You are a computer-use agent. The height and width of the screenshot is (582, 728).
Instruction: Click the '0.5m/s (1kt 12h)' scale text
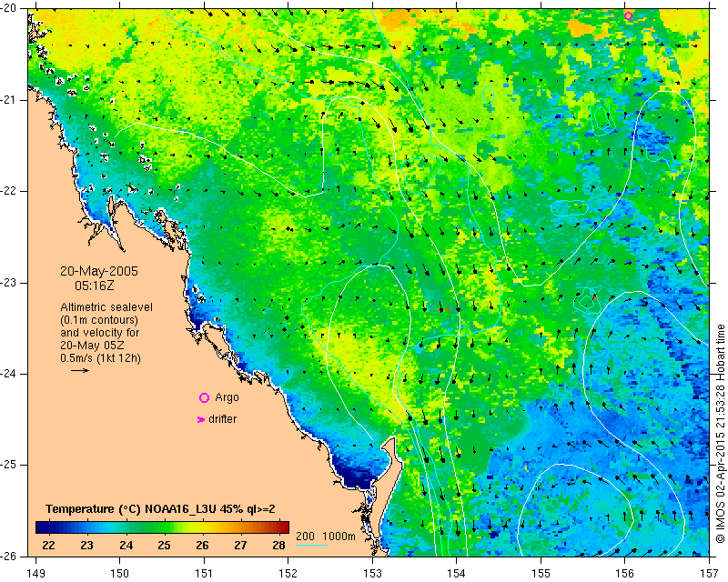click(x=100, y=357)
